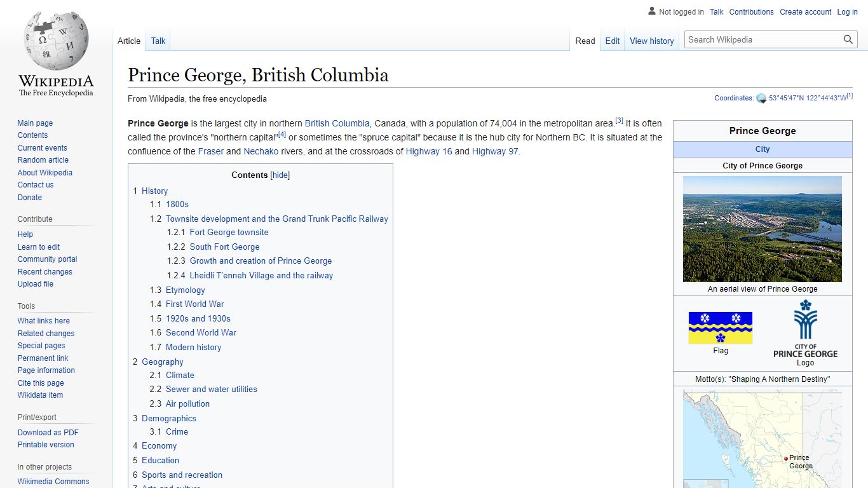
Task: Click Permanent link
Action: [43, 358]
